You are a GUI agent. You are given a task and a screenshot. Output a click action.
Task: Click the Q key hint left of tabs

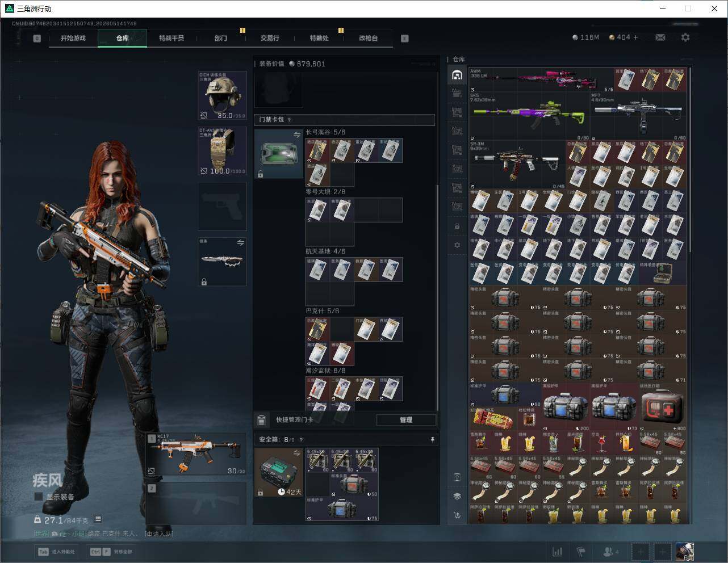click(37, 39)
